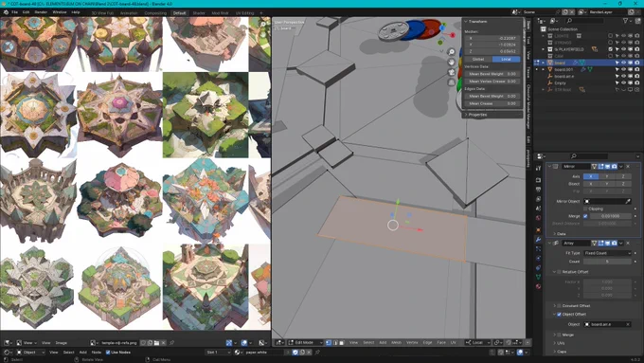Enable Bisect Z in Mirror modifier
Viewport: 644px width, 363px height.
(623, 184)
